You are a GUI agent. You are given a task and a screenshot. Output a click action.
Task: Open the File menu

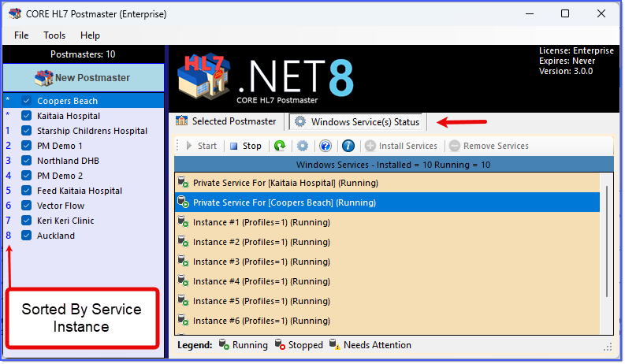[21, 35]
